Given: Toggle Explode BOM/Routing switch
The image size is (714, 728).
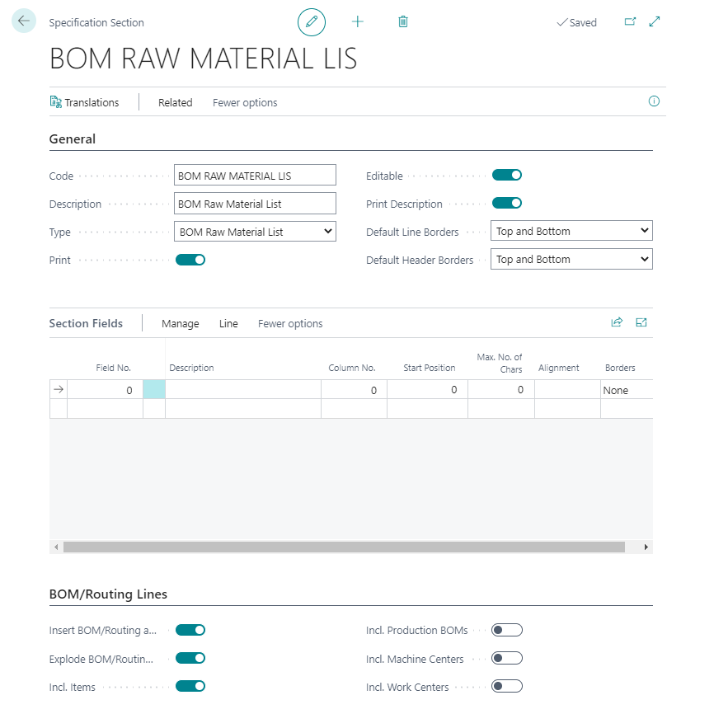Looking at the screenshot, I should [x=190, y=659].
